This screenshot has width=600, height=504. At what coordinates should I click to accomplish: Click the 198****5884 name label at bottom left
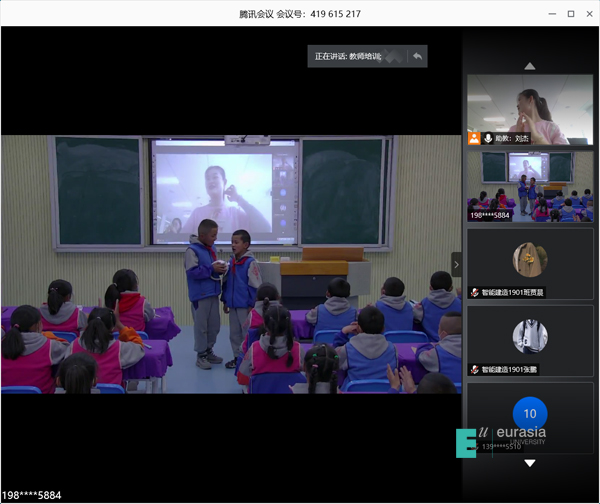32,495
